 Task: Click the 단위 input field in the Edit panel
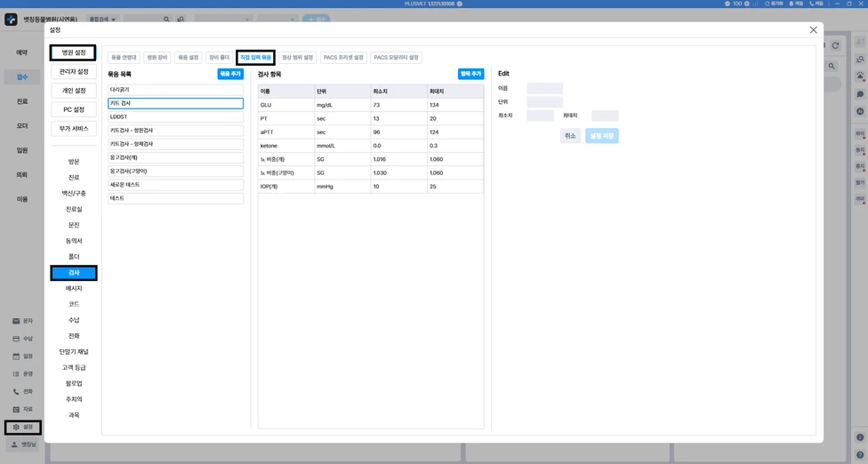coord(544,101)
